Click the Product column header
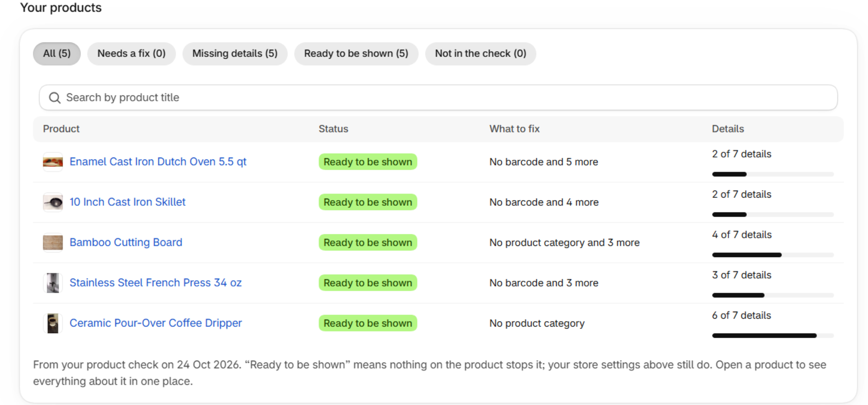This screenshot has width=868, height=405. (61, 129)
